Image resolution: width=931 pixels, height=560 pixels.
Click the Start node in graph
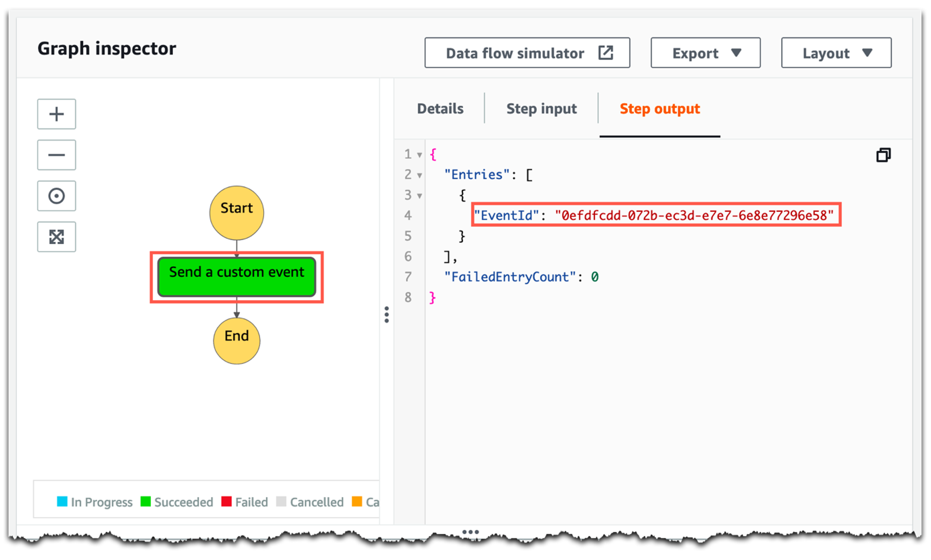[237, 212]
